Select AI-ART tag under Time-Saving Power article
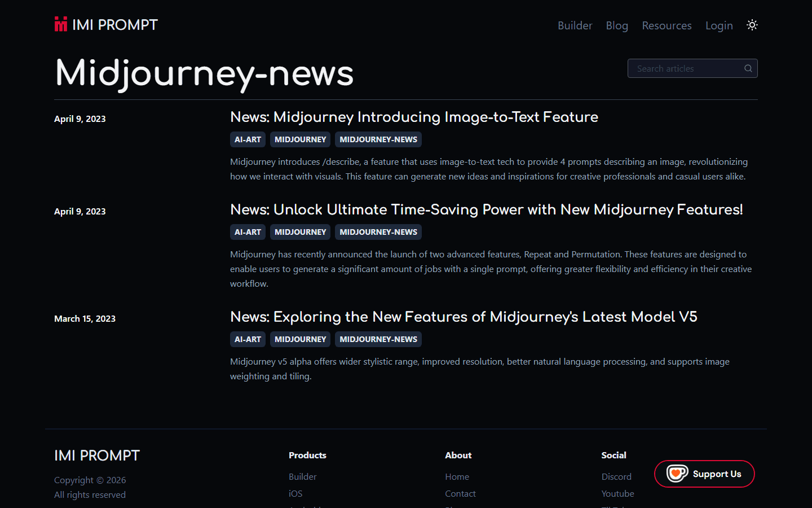The height and width of the screenshot is (508, 812). [248, 232]
